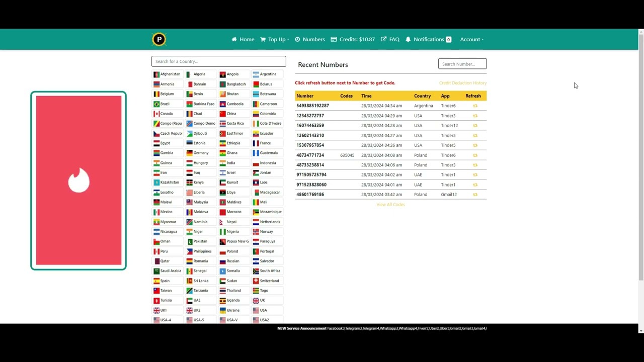Select the Netherlands country entry
The height and width of the screenshot is (362, 644).
click(x=266, y=222)
